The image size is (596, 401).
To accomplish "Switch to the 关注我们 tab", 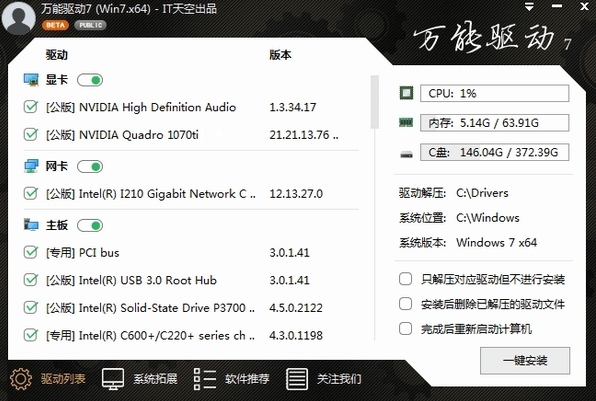I will point(339,379).
